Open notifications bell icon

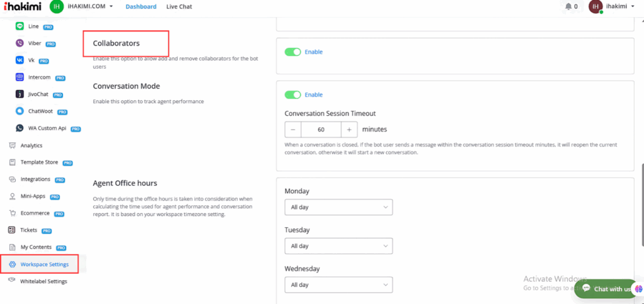[x=568, y=7]
